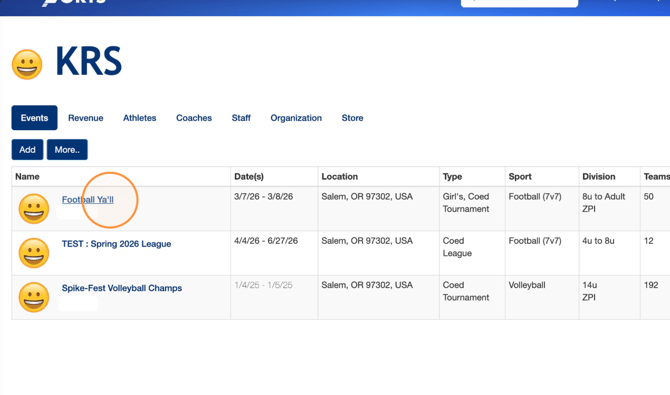Click the date 3/7/26 - 3/8/26
This screenshot has height=395, width=670.
(264, 197)
